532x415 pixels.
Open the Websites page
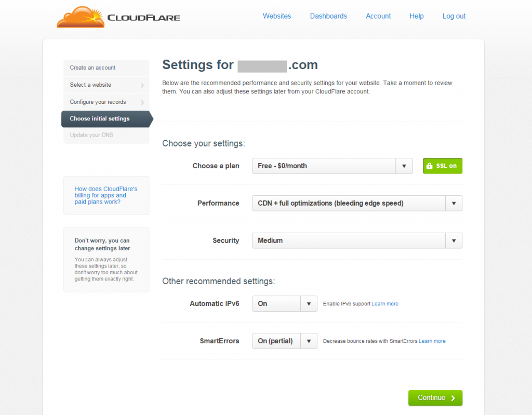point(277,16)
